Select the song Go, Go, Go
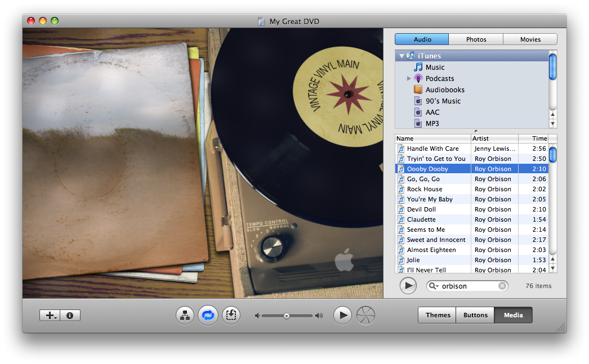This screenshot has height=364, width=589. click(472, 179)
